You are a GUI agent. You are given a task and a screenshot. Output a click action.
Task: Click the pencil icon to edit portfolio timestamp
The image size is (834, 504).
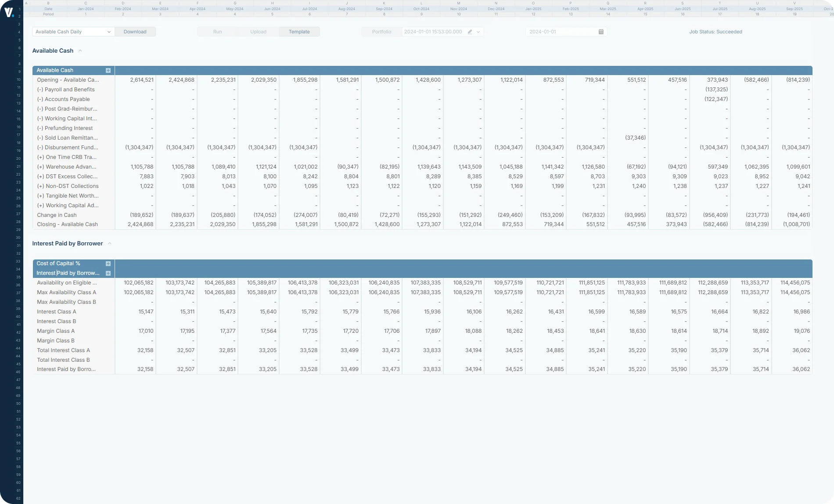tap(470, 32)
